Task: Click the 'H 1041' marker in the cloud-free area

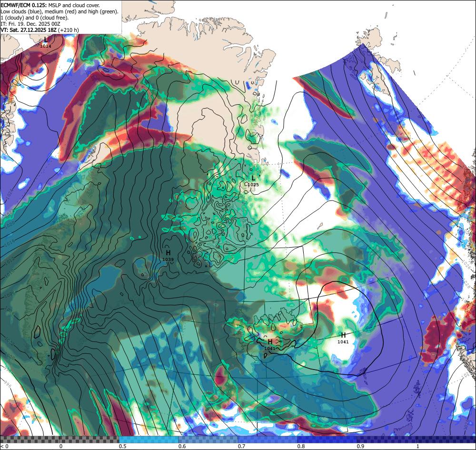Action: tap(343, 338)
